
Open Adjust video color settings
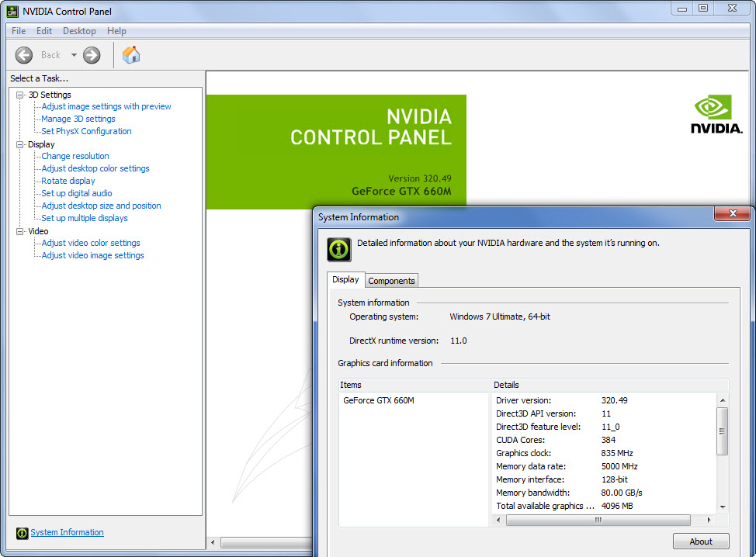click(91, 244)
